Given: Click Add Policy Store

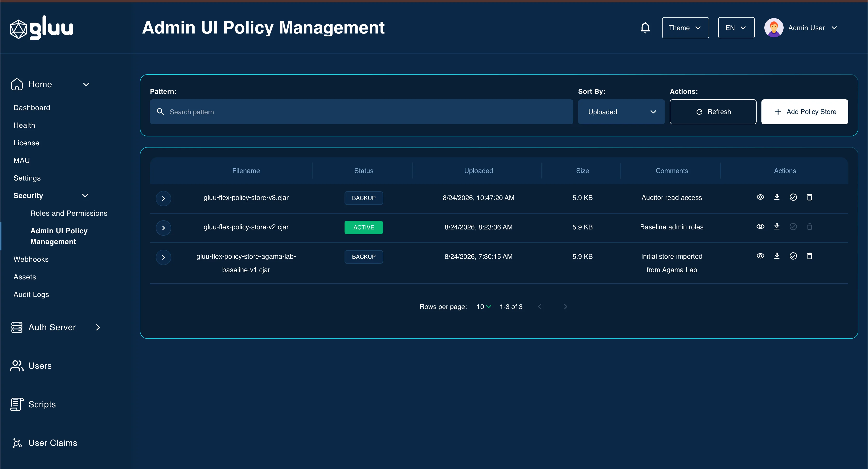Looking at the screenshot, I should (x=804, y=112).
